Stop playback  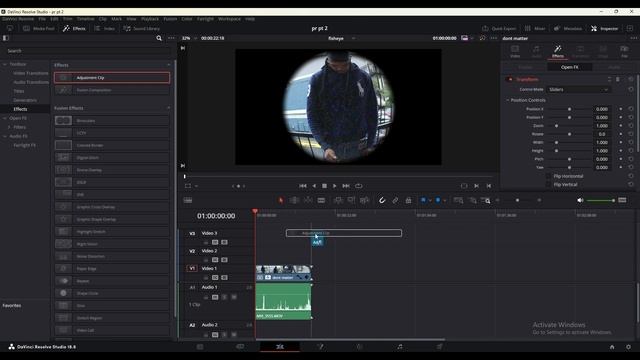[x=324, y=186]
